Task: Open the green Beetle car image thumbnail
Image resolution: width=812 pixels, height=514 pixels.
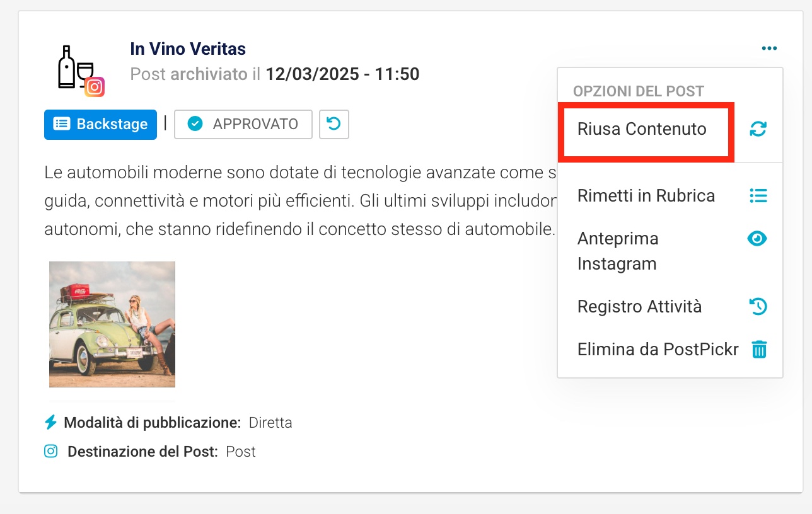Action: 112,324
